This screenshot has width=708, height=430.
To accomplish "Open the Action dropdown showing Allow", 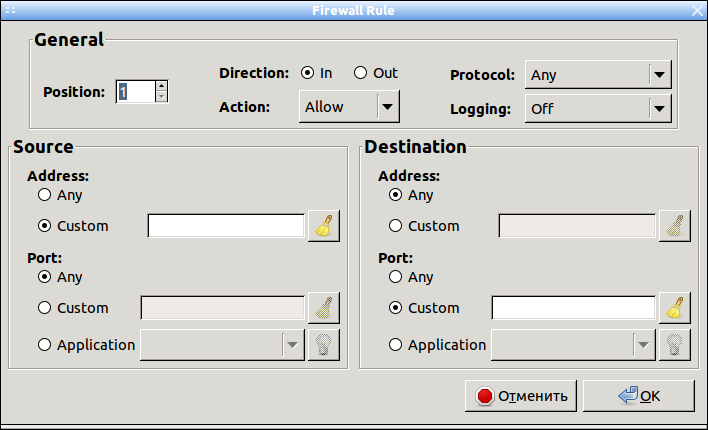I will pyautogui.click(x=349, y=107).
